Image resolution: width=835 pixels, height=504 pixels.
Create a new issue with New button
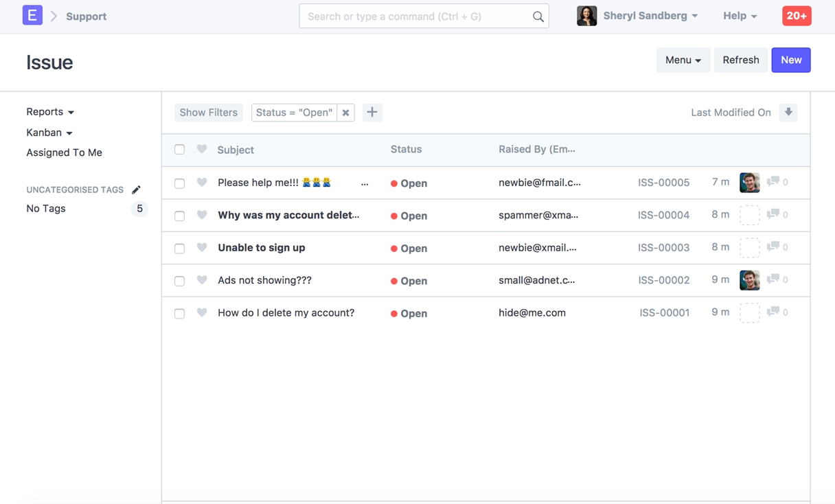coord(790,60)
